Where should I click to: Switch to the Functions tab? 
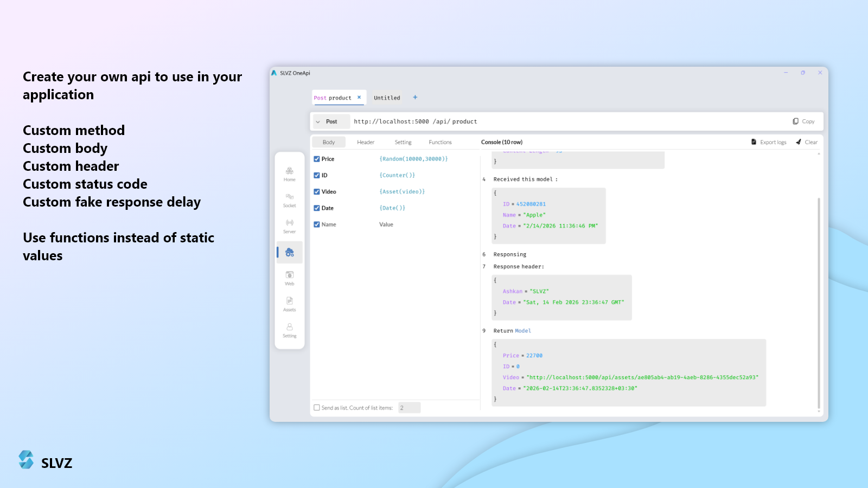(440, 142)
